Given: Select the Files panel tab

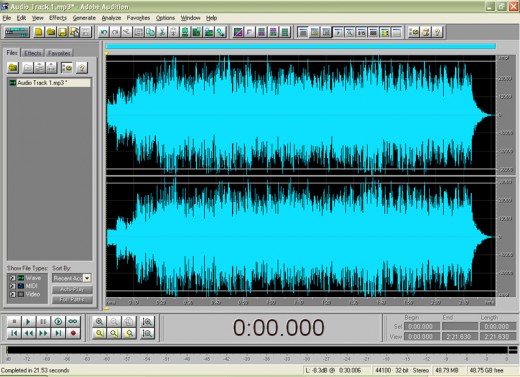Looking at the screenshot, I should tap(12, 53).
